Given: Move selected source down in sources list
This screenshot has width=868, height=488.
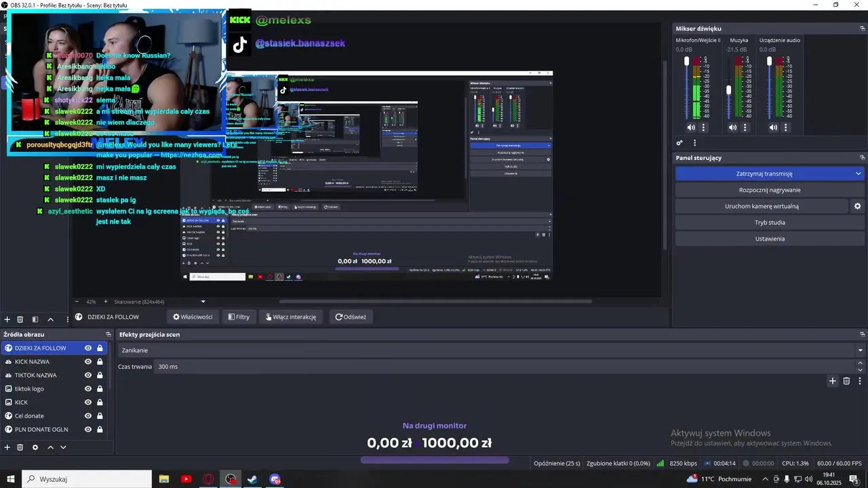Looking at the screenshot, I should [63, 447].
